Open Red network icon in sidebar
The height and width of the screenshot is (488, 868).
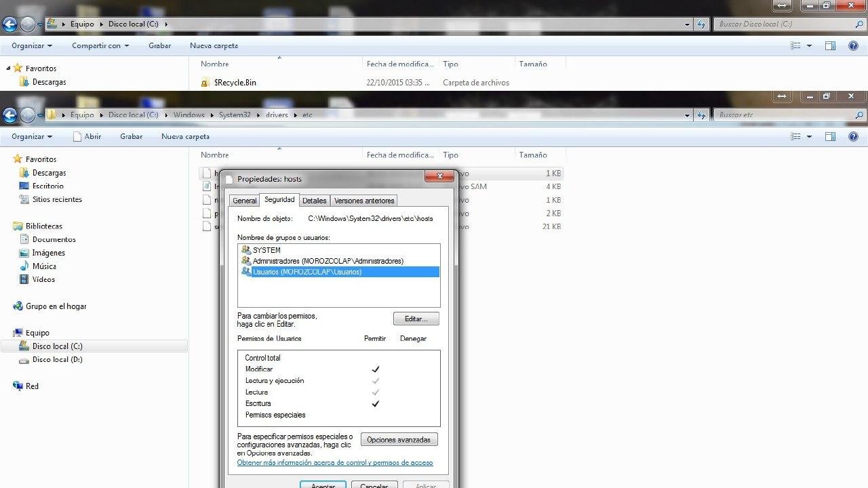pyautogui.click(x=18, y=386)
